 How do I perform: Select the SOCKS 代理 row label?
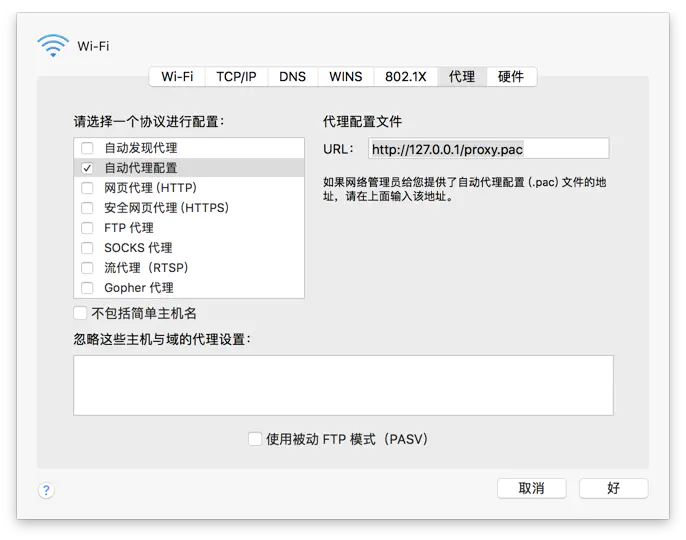(x=138, y=248)
